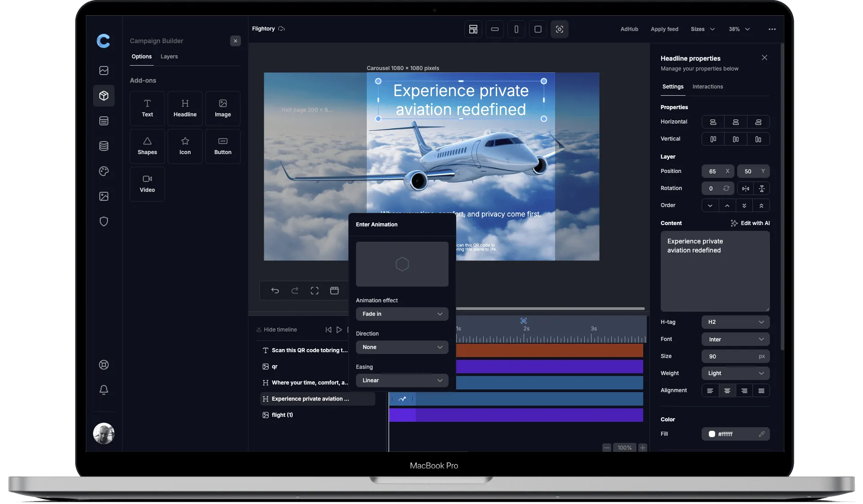The width and height of the screenshot is (863, 504).
Task: Click the fullscreen frame icon below canvas
Action: click(x=315, y=291)
